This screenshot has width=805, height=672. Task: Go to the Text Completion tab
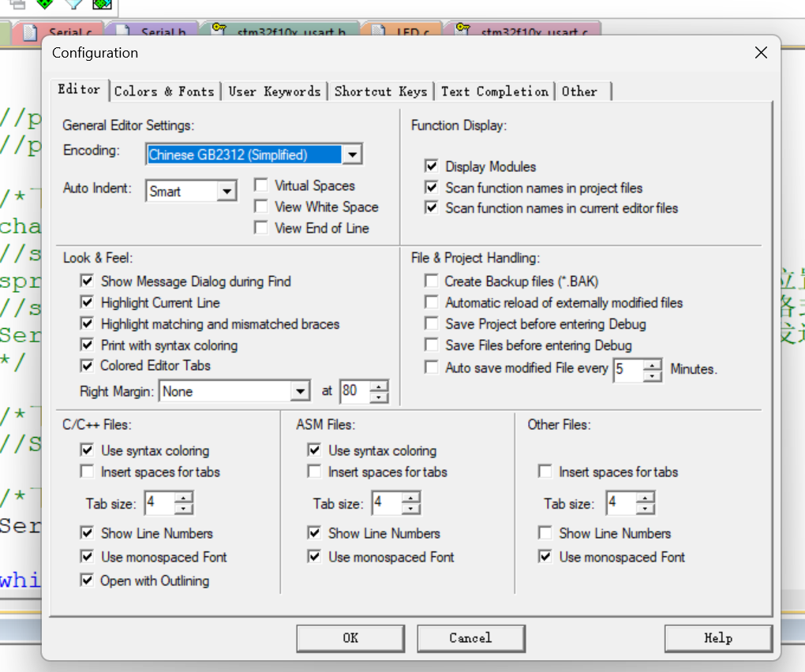coord(494,91)
